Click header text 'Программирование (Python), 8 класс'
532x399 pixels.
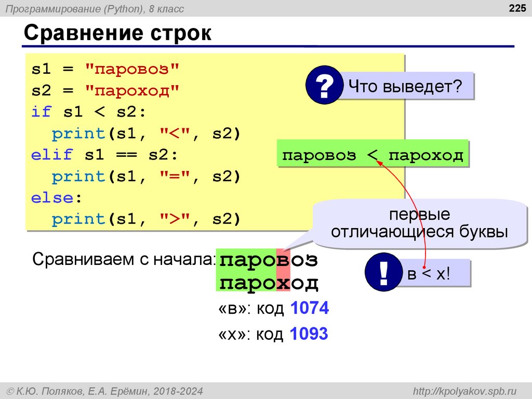click(x=95, y=9)
